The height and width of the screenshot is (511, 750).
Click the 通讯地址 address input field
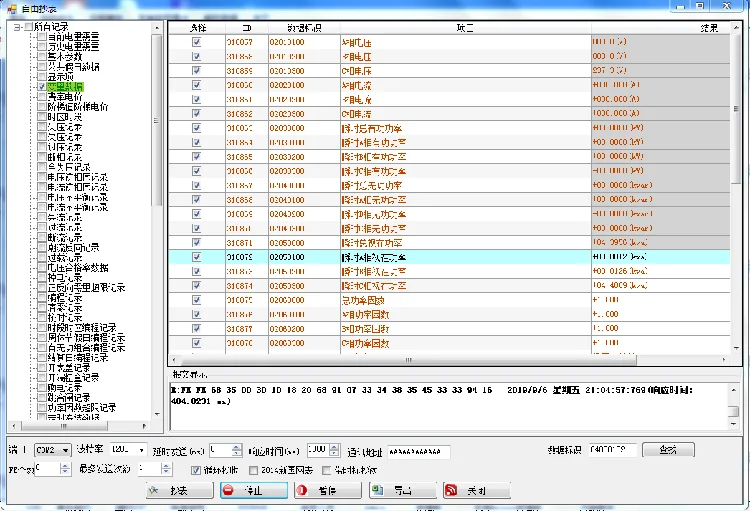tap(419, 451)
